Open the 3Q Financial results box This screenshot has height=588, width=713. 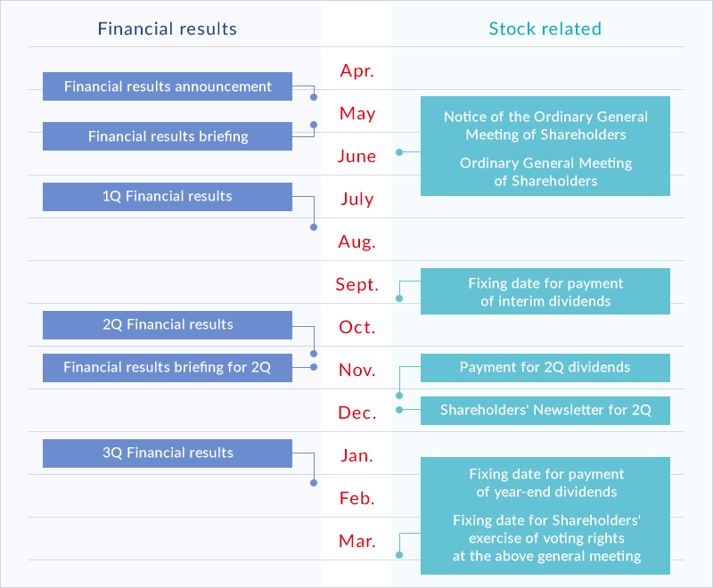point(168,453)
